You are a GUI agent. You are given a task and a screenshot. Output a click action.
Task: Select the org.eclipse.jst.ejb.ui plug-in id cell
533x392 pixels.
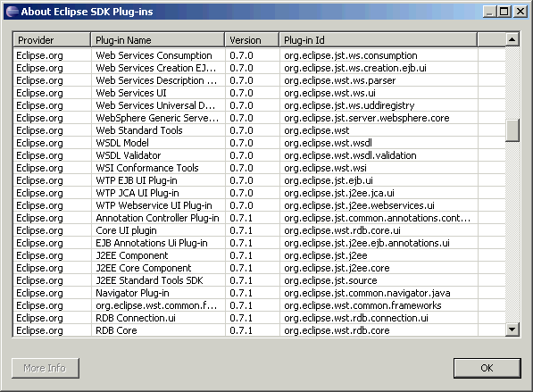point(329,180)
